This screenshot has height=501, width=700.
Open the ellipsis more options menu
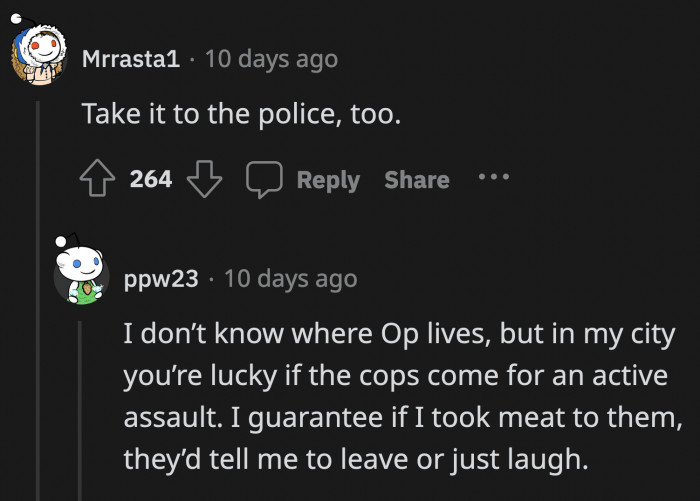[x=493, y=179]
